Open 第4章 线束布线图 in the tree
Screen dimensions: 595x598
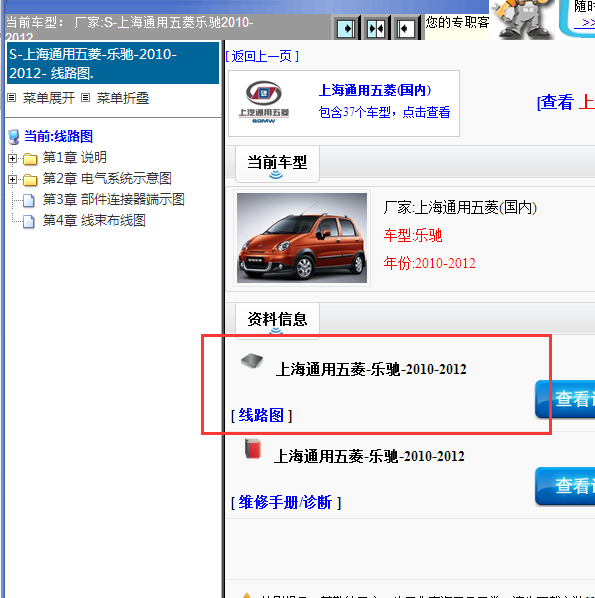94,220
